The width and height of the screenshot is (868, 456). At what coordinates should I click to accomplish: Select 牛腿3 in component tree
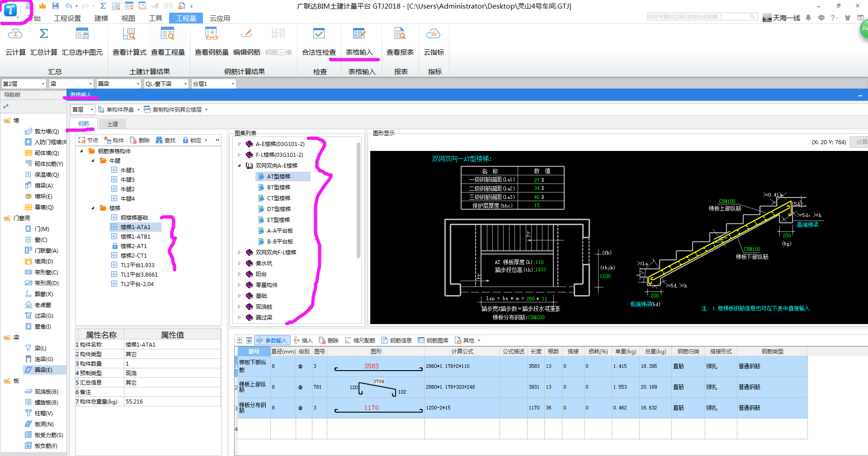(x=127, y=180)
